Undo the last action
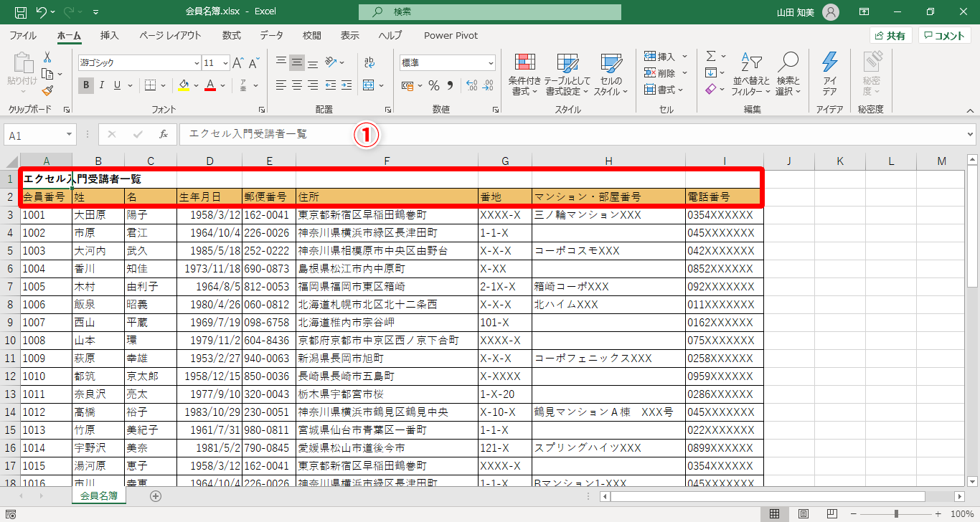 (x=42, y=12)
